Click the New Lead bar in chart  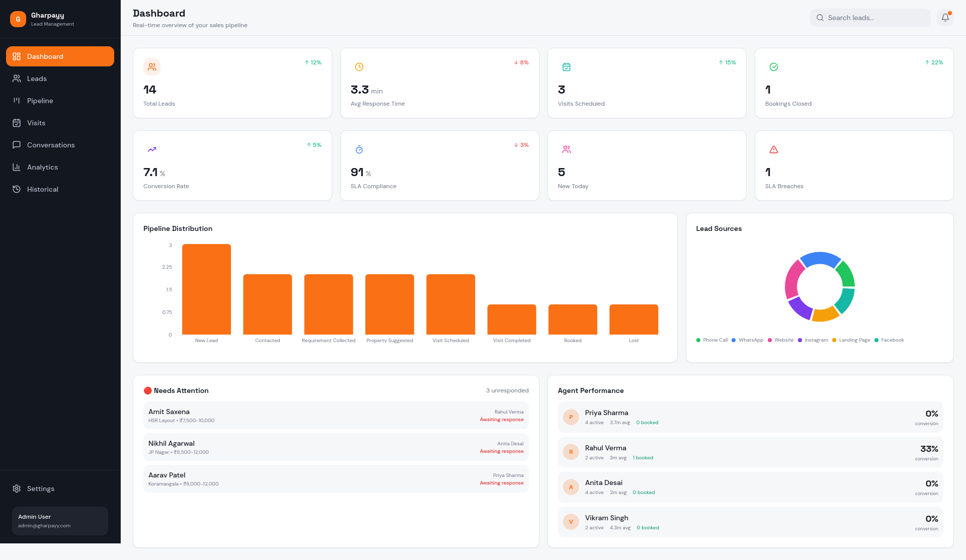(x=206, y=289)
